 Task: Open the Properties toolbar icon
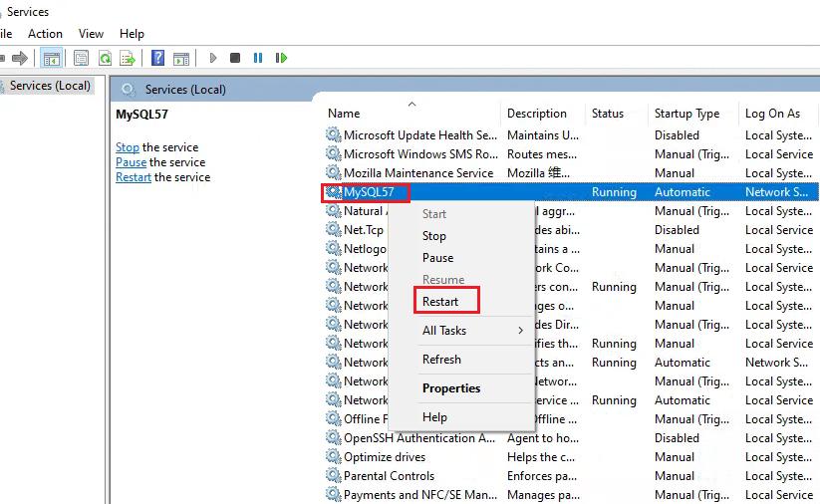pyautogui.click(x=82, y=59)
